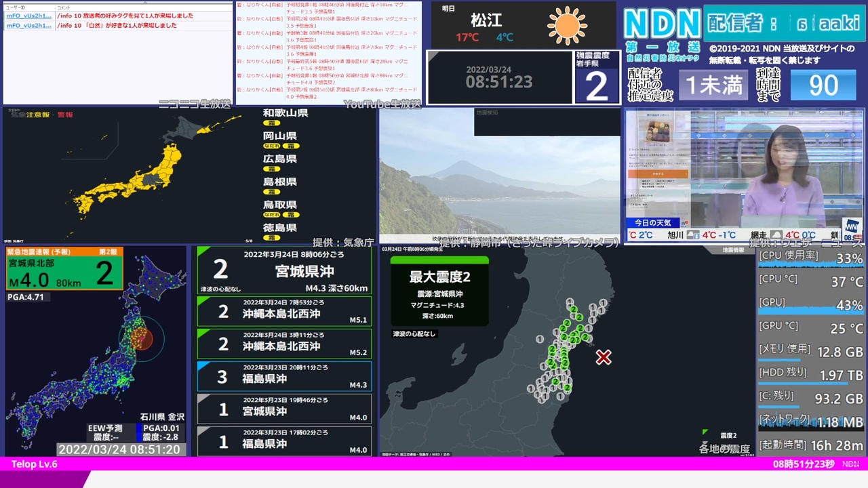Open the user ID link on the 好みタグ comment row

coord(28,16)
